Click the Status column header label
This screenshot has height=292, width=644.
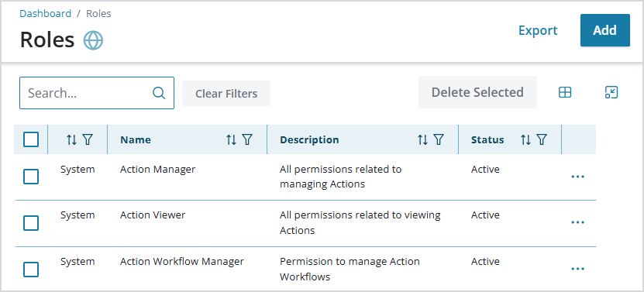[487, 139]
